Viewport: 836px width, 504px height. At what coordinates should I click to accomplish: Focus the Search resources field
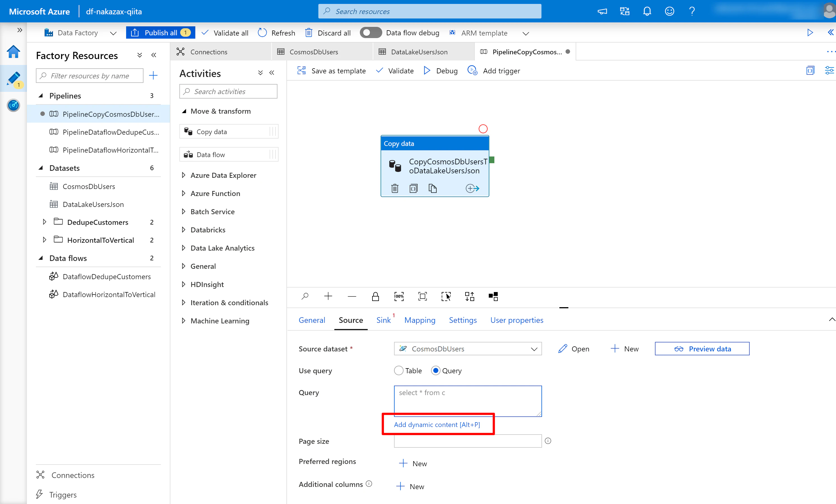(430, 11)
